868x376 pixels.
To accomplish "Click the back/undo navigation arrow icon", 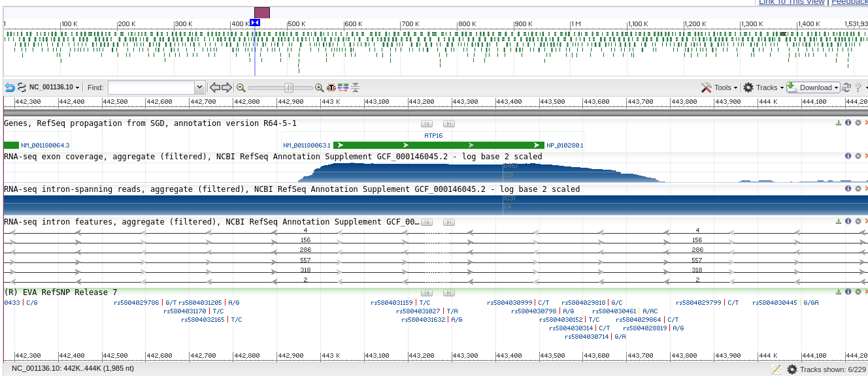I will 10,87.
